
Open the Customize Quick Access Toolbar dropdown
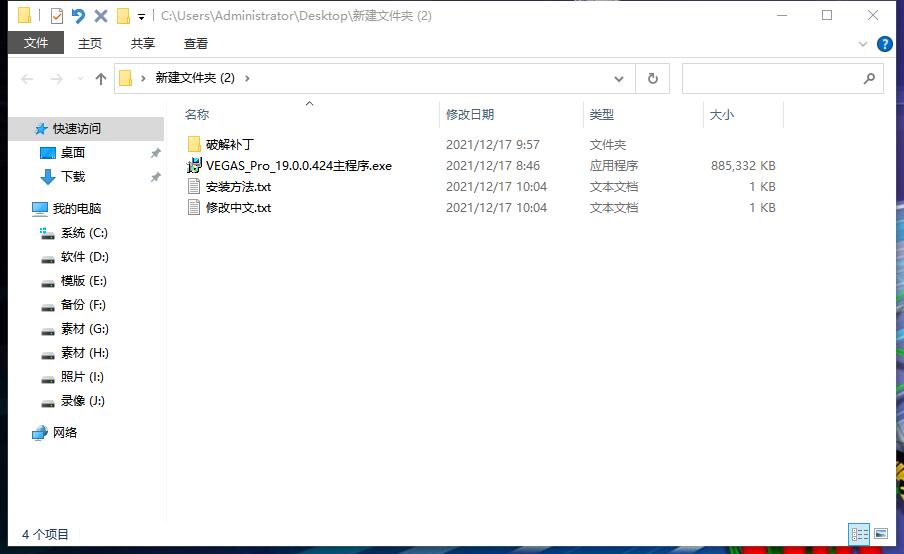click(x=141, y=17)
